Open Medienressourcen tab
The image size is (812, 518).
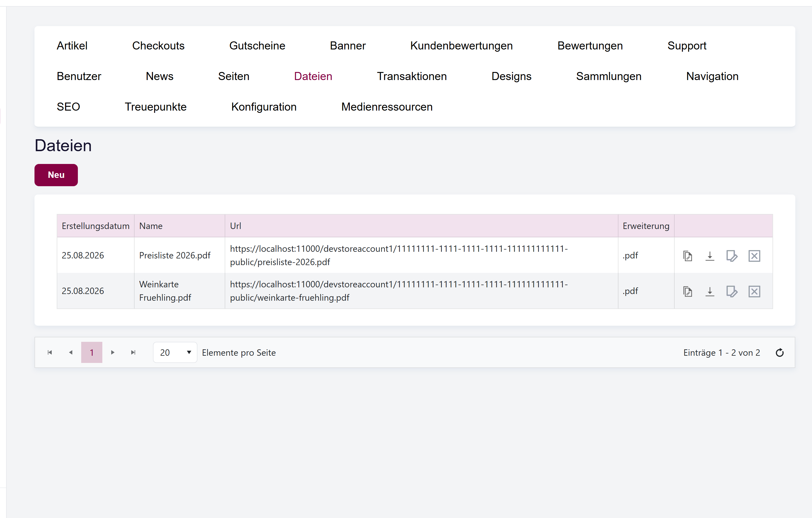click(387, 107)
